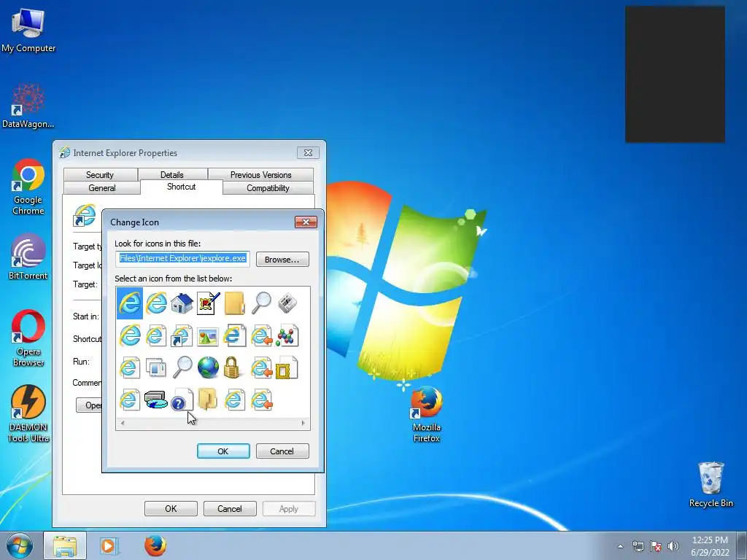Pick the blue-roofed house icon
This screenshot has width=747, height=560.
[182, 303]
